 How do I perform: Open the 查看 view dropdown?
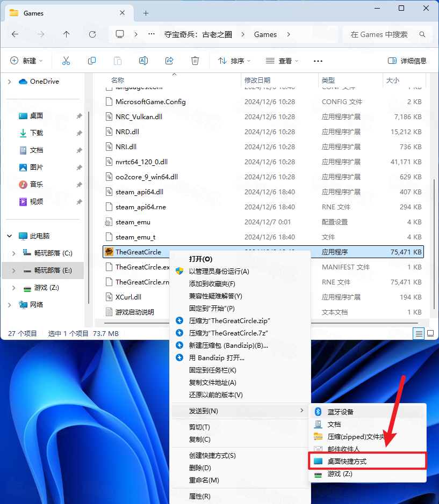pos(282,61)
